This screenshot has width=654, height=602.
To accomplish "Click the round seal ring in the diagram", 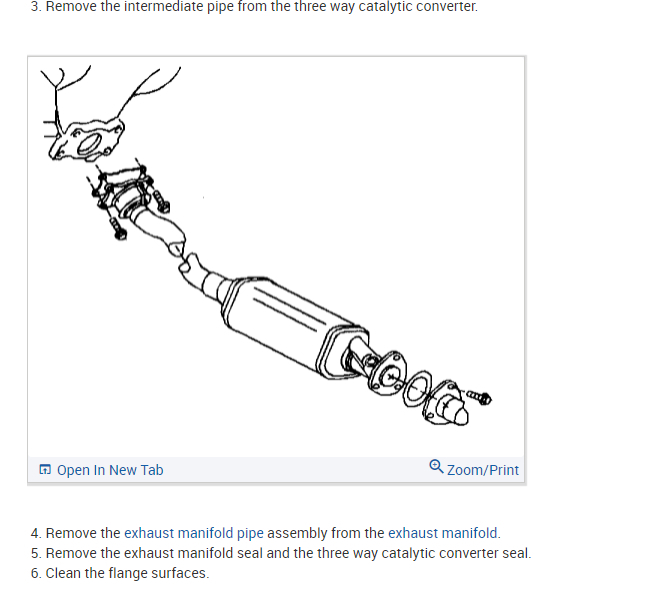I will 418,388.
